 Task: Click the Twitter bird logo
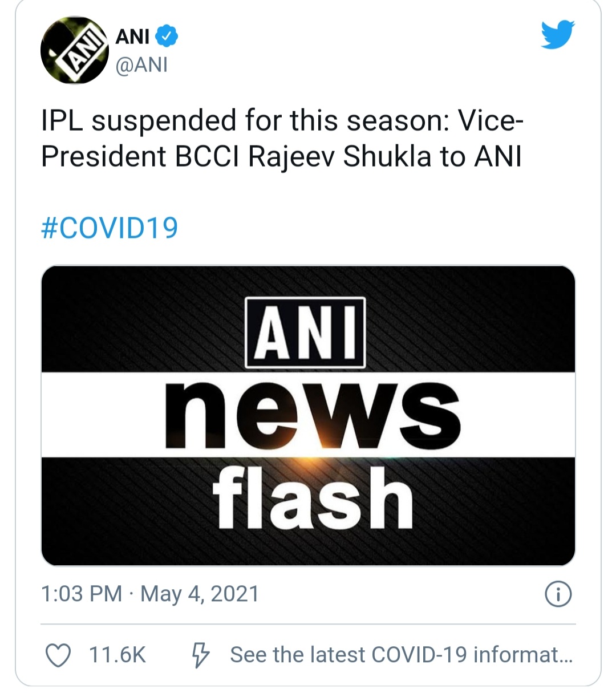tap(557, 35)
